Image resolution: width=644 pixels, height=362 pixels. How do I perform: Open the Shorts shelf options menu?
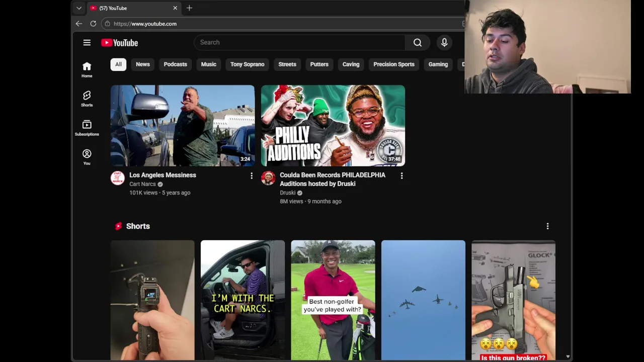(547, 226)
